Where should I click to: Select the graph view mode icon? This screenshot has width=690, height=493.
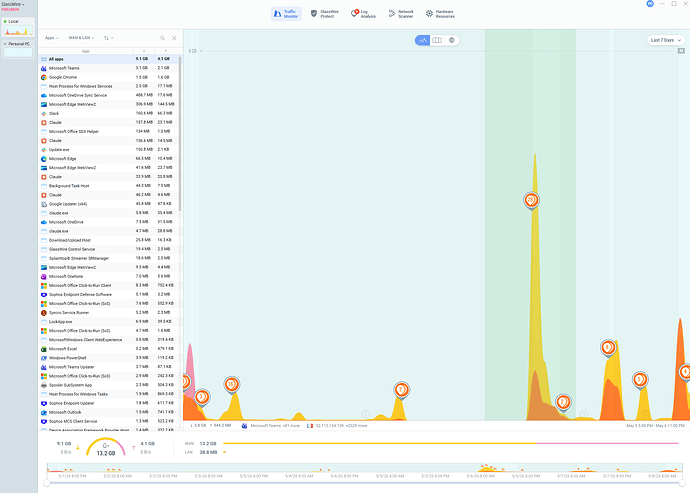pos(422,40)
